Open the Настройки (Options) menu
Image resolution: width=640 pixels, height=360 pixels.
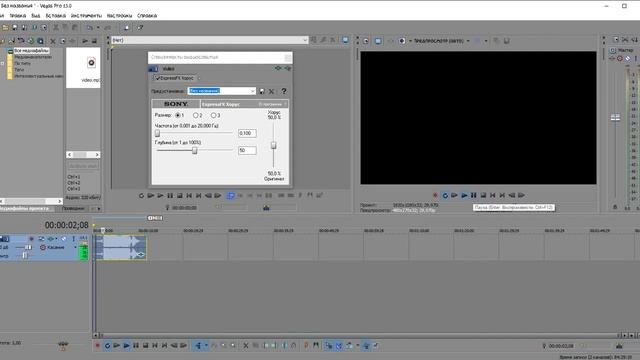point(119,16)
